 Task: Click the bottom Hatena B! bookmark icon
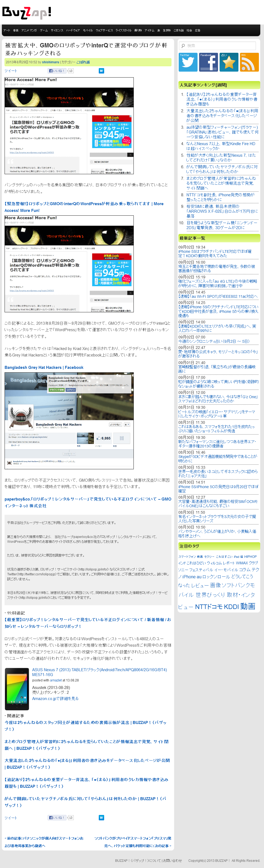pos(101,817)
